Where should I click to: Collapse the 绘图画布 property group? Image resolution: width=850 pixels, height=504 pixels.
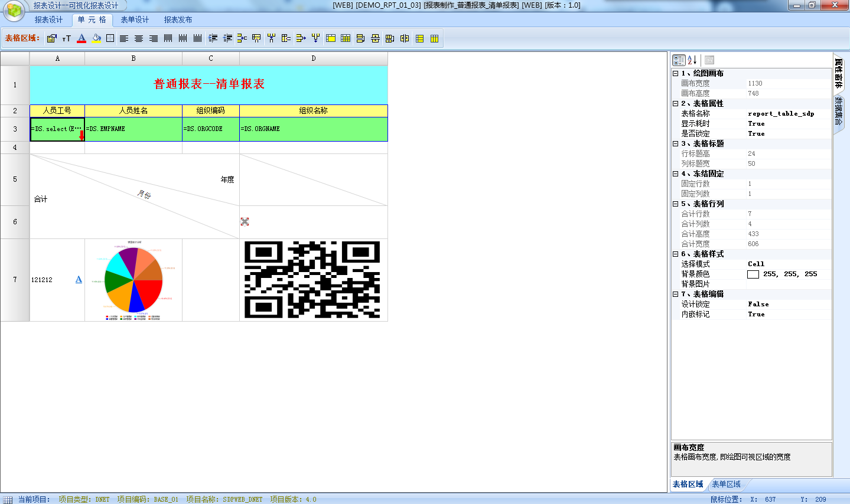pyautogui.click(x=675, y=74)
